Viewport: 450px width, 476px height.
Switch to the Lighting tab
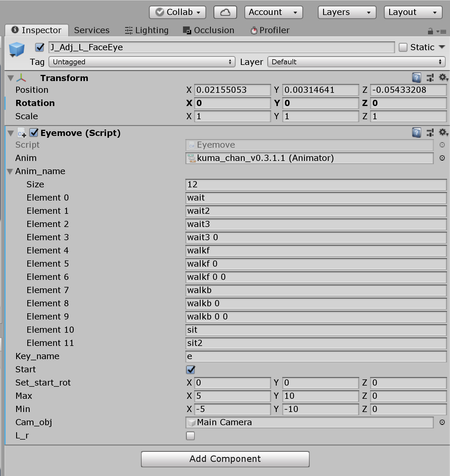pos(147,30)
